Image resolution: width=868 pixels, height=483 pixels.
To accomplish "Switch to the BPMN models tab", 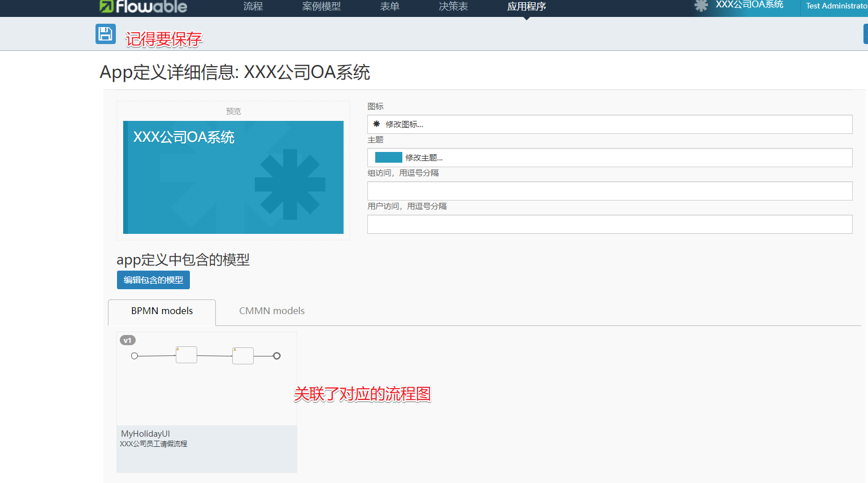I will pyautogui.click(x=162, y=311).
